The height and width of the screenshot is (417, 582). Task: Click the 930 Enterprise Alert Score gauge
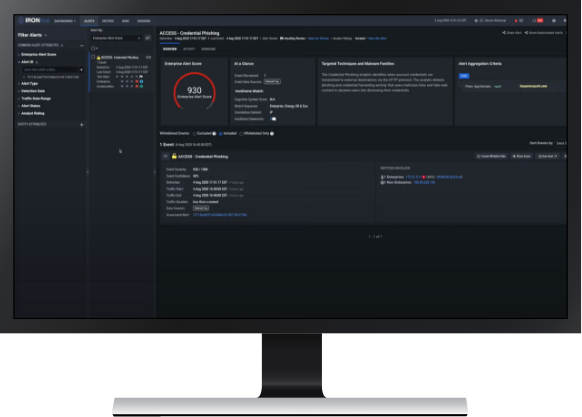click(194, 91)
